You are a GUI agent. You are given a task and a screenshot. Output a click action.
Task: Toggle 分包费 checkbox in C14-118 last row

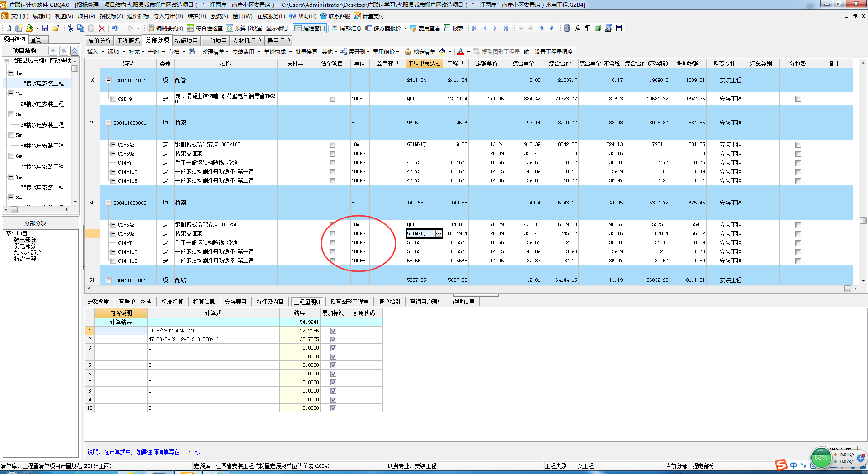click(798, 261)
